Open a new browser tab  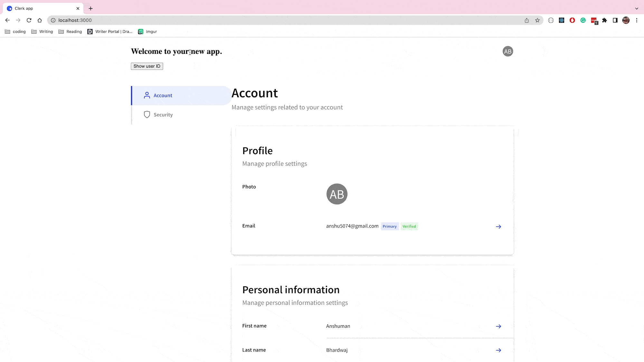91,8
